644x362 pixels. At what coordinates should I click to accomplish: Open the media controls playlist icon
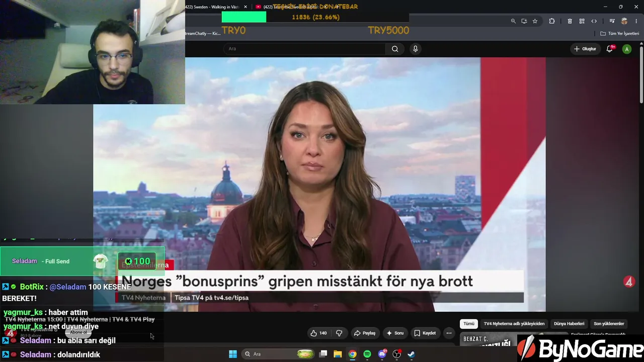(x=612, y=21)
